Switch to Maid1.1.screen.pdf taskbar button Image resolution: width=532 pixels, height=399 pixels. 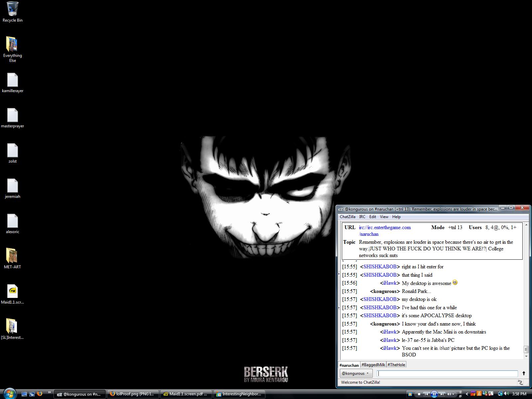(186, 394)
